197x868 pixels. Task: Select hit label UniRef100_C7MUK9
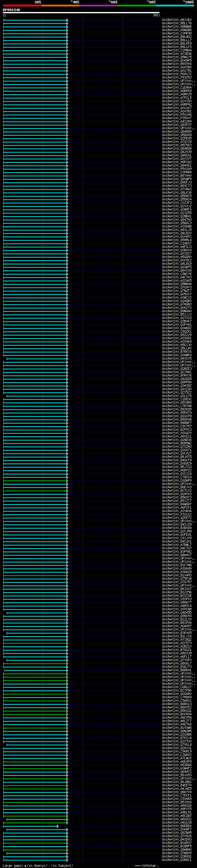pos(176,697)
